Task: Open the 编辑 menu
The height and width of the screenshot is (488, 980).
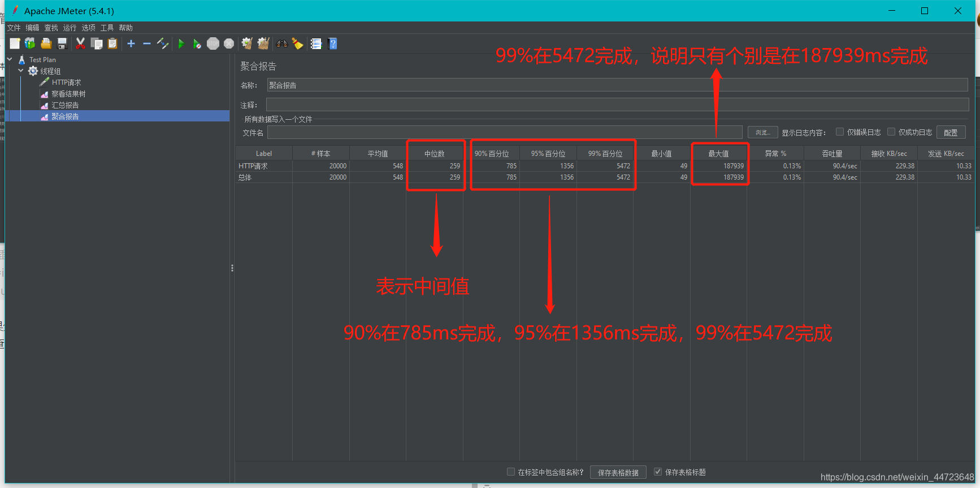Action: (x=32, y=28)
